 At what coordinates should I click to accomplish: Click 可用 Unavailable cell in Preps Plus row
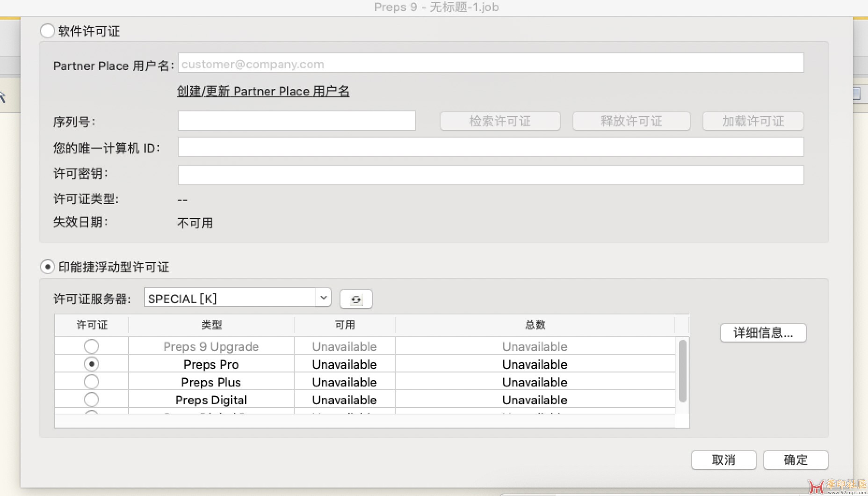click(345, 382)
